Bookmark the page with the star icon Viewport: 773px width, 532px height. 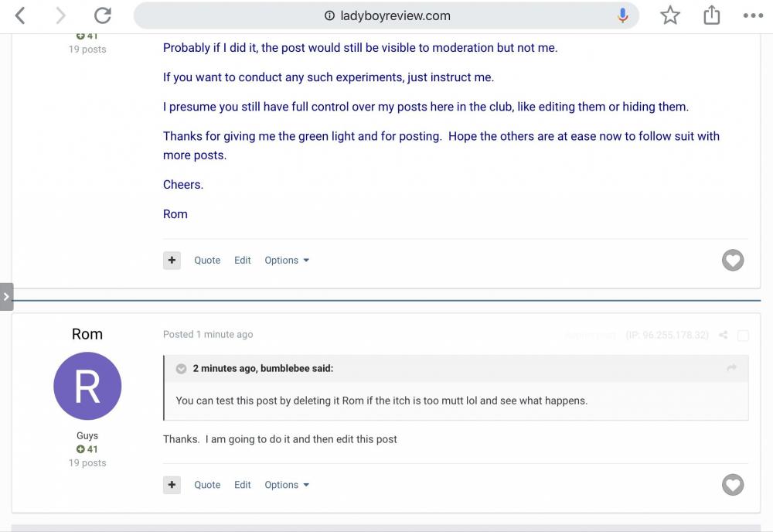point(670,15)
